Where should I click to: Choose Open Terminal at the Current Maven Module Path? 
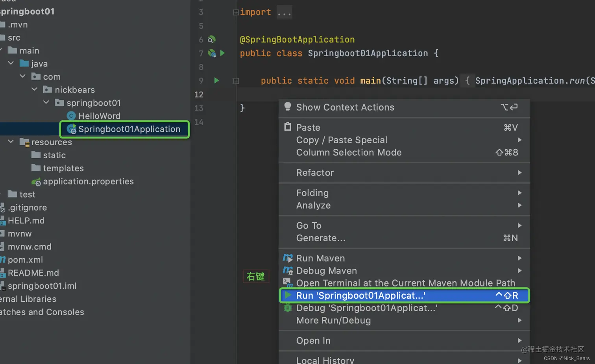tap(405, 283)
